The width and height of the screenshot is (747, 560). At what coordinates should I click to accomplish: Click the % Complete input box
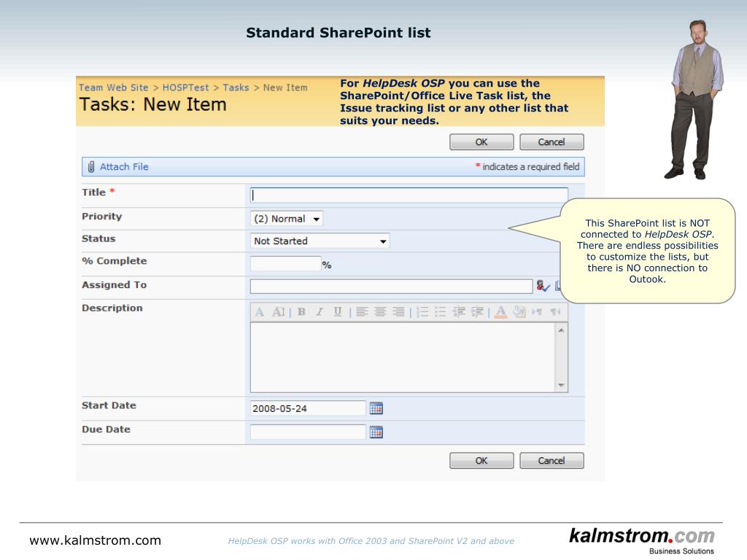[x=285, y=263]
